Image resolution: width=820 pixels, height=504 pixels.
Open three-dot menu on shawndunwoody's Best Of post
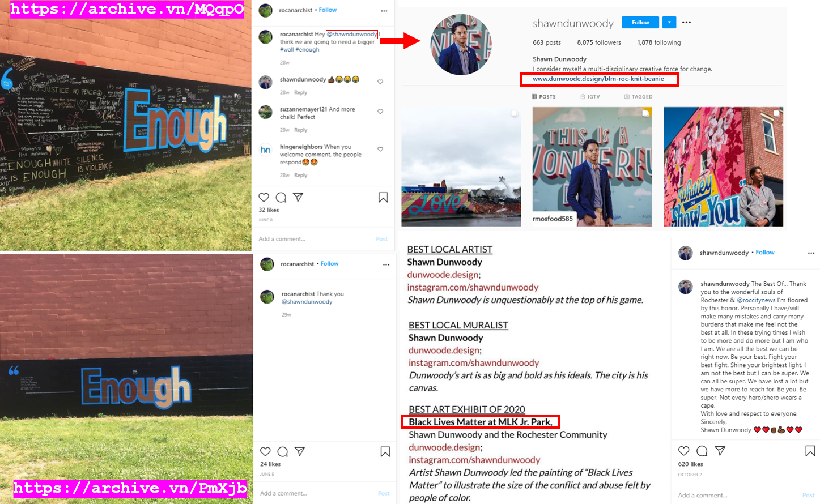tap(811, 253)
